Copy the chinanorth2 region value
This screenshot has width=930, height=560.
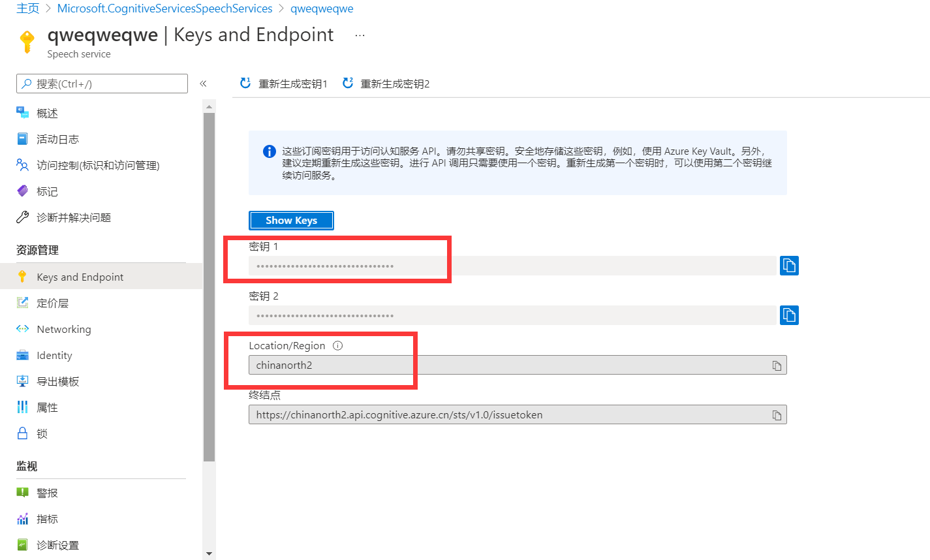[x=777, y=366]
